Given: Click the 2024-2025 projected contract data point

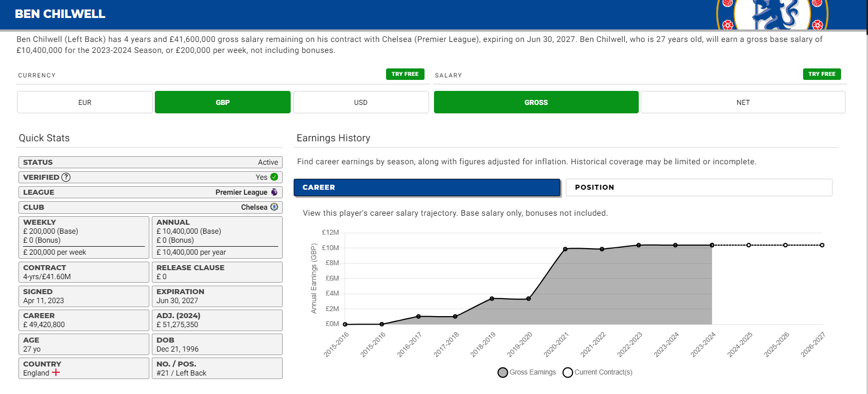Looking at the screenshot, I should [x=749, y=245].
